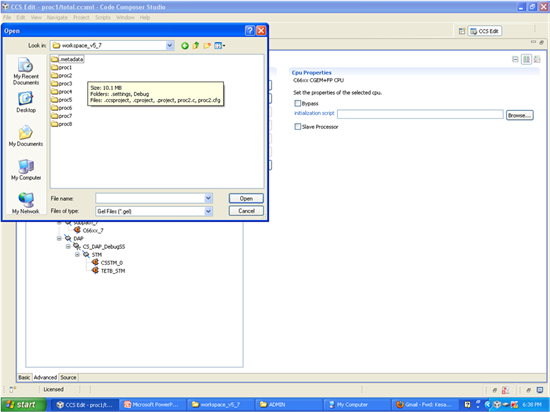Viewport: 550px width, 412px height.
Task: Select the horizontal layout icon in editor
Action: pos(526,59)
